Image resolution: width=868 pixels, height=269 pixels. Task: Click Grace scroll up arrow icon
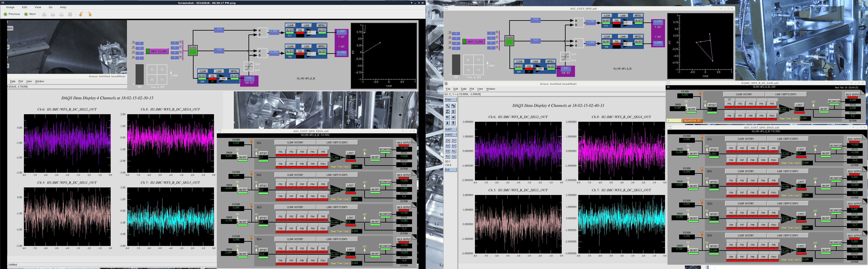click(x=453, y=123)
